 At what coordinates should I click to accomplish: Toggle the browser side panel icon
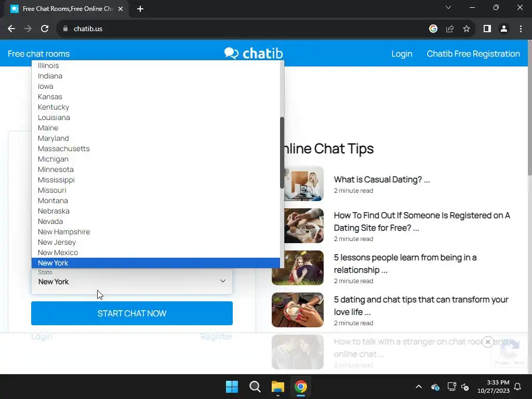pyautogui.click(x=487, y=29)
